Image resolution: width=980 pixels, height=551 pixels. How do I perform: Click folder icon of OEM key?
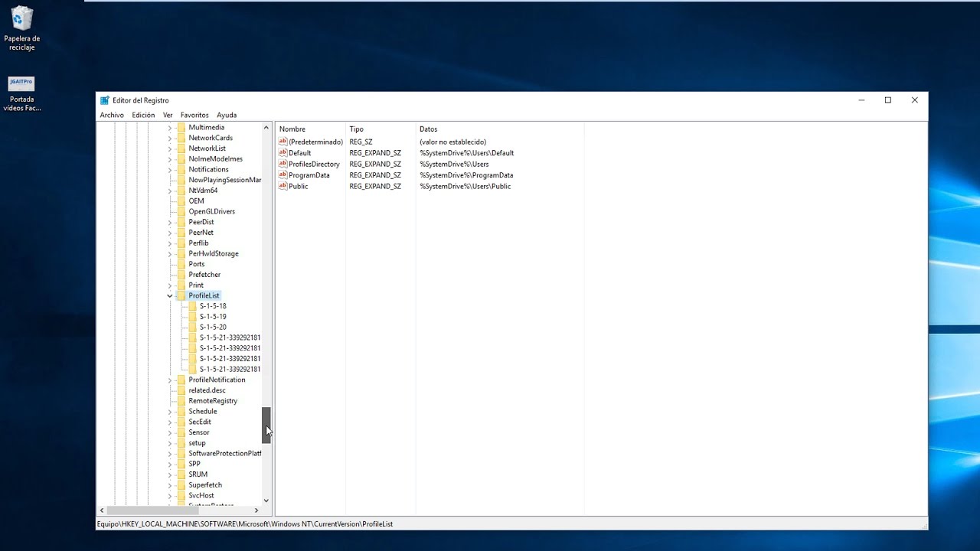click(x=181, y=201)
